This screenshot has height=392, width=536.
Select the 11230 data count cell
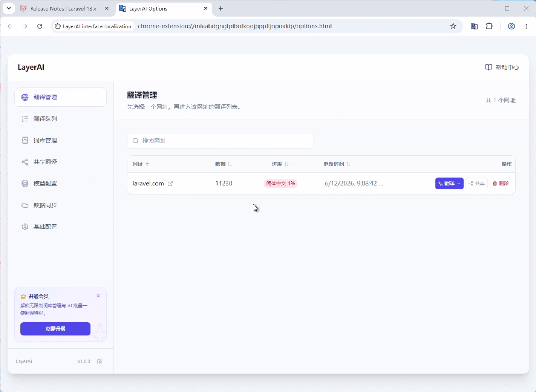(224, 184)
